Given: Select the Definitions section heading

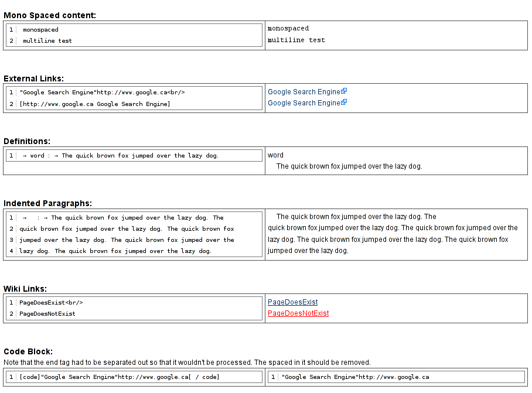Looking at the screenshot, I should tap(27, 141).
